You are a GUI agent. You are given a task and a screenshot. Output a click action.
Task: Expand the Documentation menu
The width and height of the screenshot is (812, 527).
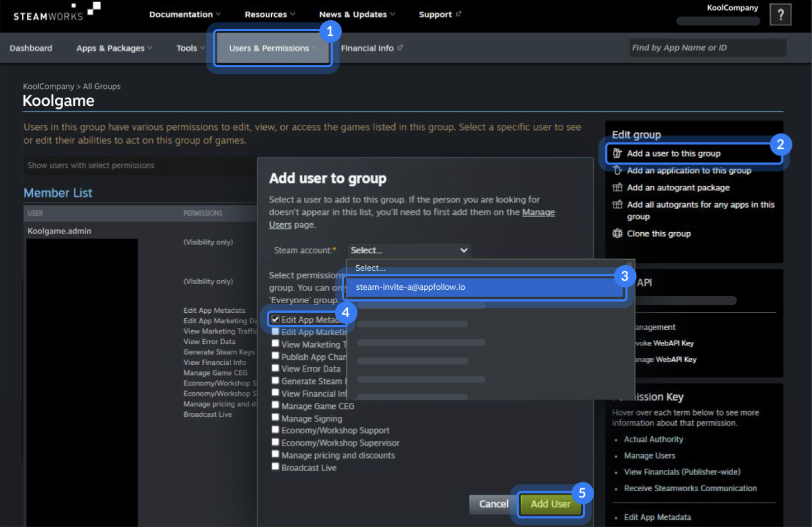[185, 14]
